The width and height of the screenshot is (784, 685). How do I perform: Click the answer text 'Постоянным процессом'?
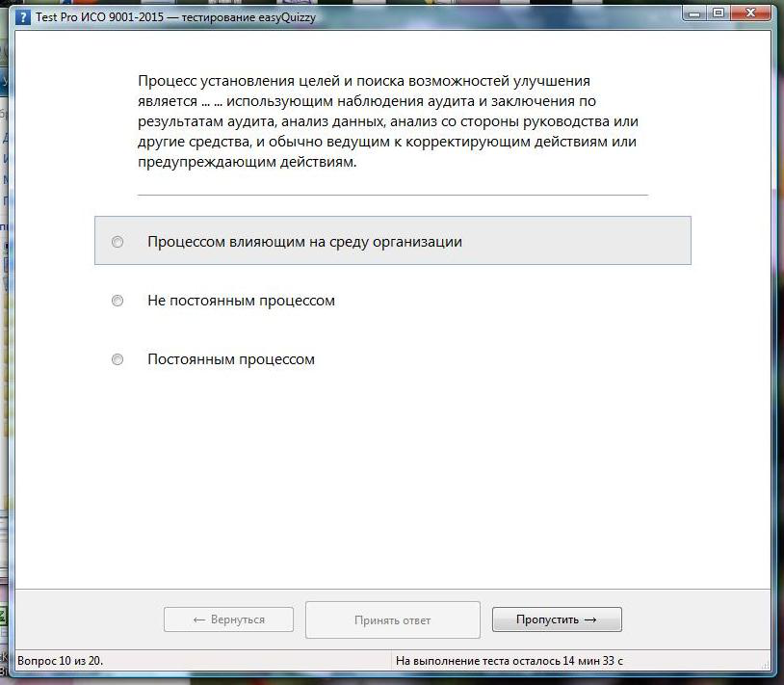coord(231,359)
